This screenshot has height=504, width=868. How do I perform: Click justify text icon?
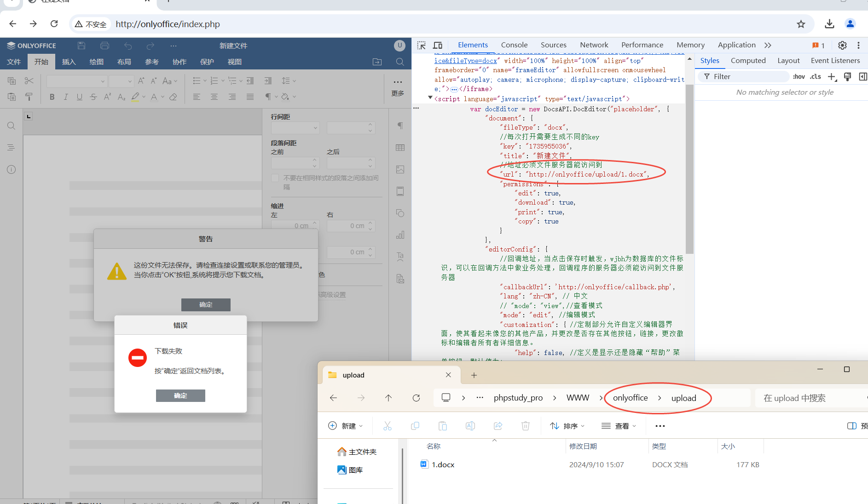(x=250, y=97)
